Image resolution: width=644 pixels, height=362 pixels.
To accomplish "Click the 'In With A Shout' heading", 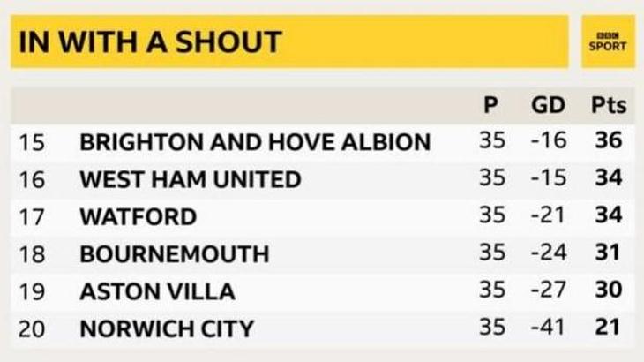I will click(150, 41).
